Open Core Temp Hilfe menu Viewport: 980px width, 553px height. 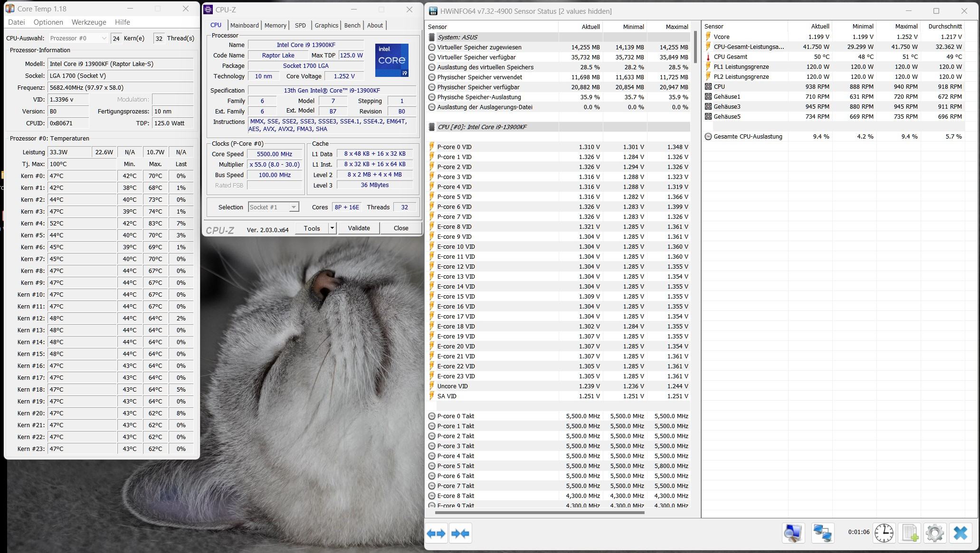click(x=123, y=22)
